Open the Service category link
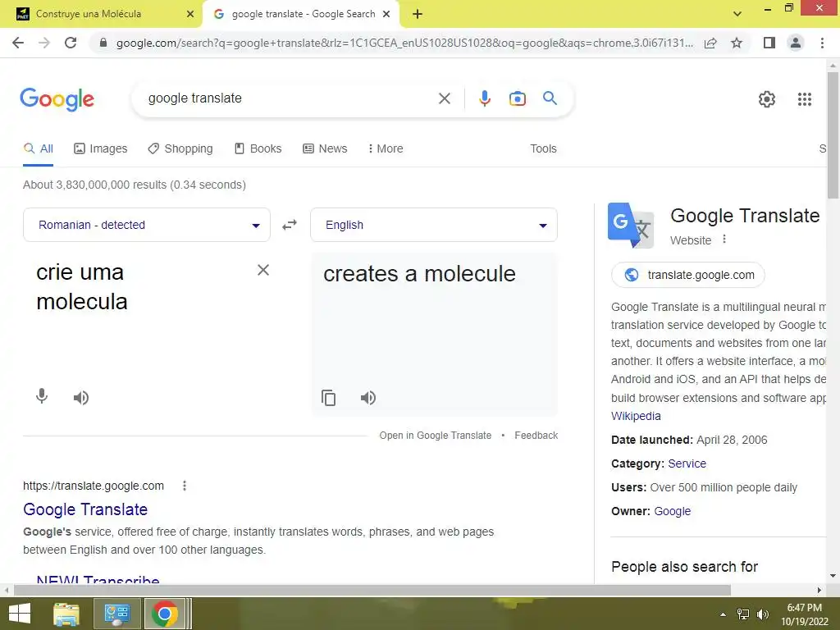Viewport: 840px width, 630px height. (x=687, y=463)
